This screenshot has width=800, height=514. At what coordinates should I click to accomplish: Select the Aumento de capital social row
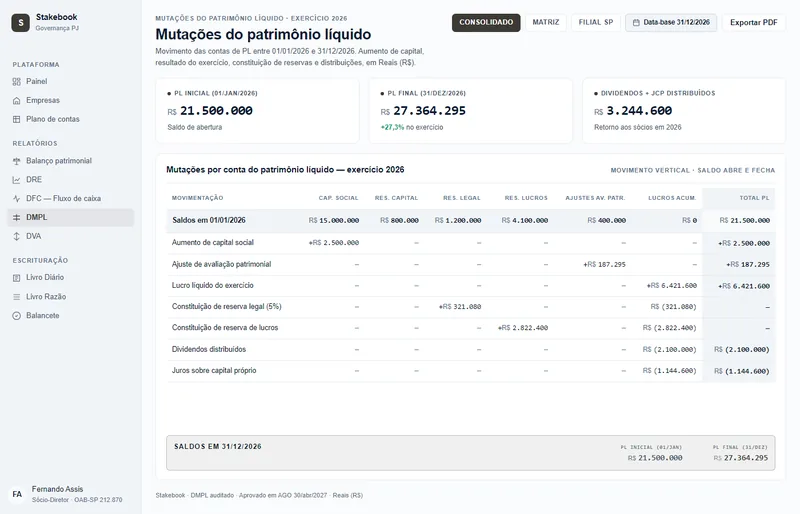coord(470,243)
